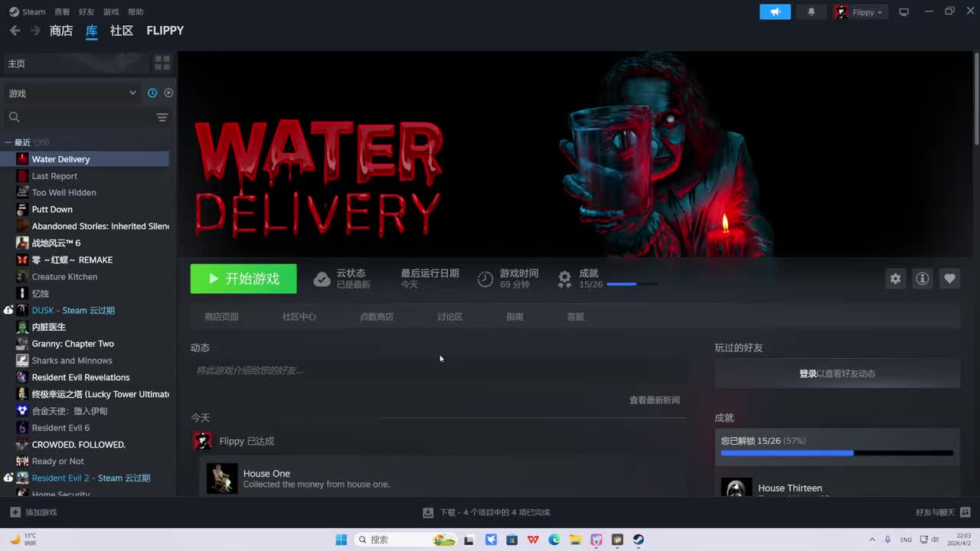
Task: Go to the 商店 tab
Action: [x=61, y=31]
